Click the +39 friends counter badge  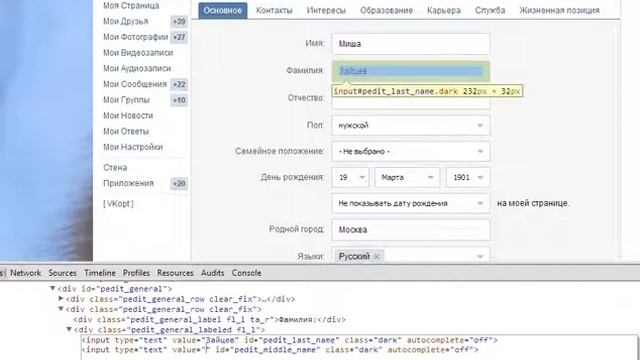point(179,21)
